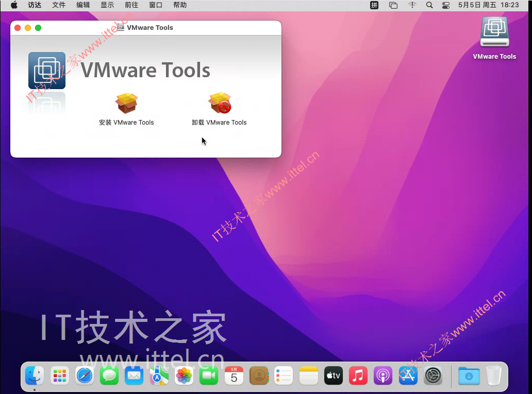This screenshot has height=394, width=532.
Task: Open Launchpad from the Dock
Action: [x=59, y=375]
